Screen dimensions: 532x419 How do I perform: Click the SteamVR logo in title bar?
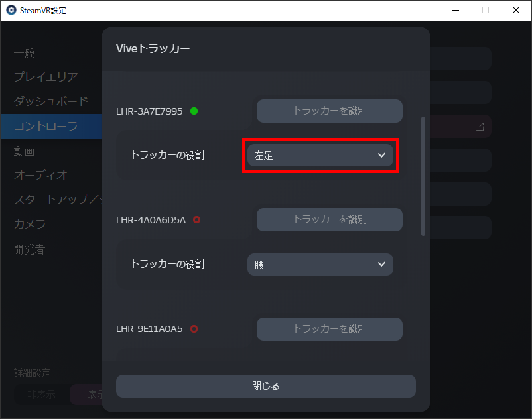11,10
